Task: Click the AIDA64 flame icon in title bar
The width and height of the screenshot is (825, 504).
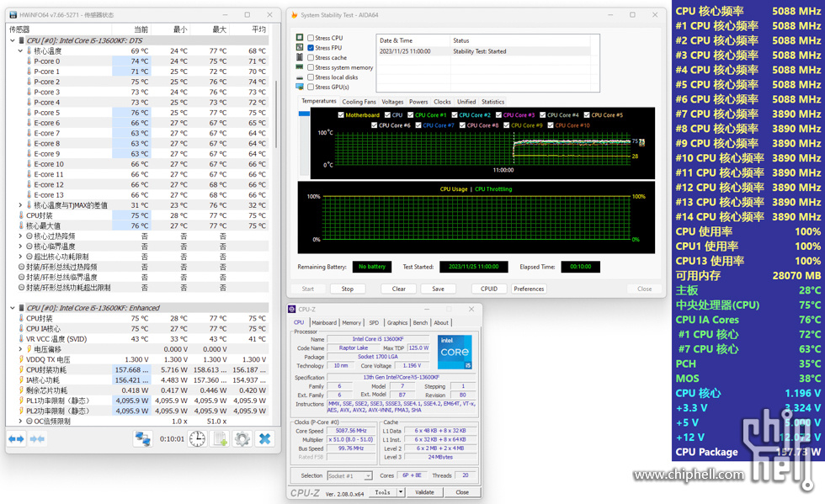Action: coord(294,15)
